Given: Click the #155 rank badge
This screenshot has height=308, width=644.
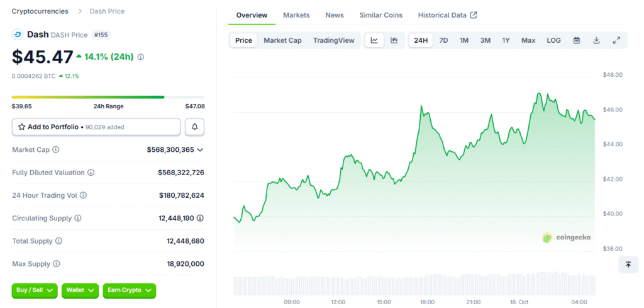Looking at the screenshot, I should pos(101,35).
